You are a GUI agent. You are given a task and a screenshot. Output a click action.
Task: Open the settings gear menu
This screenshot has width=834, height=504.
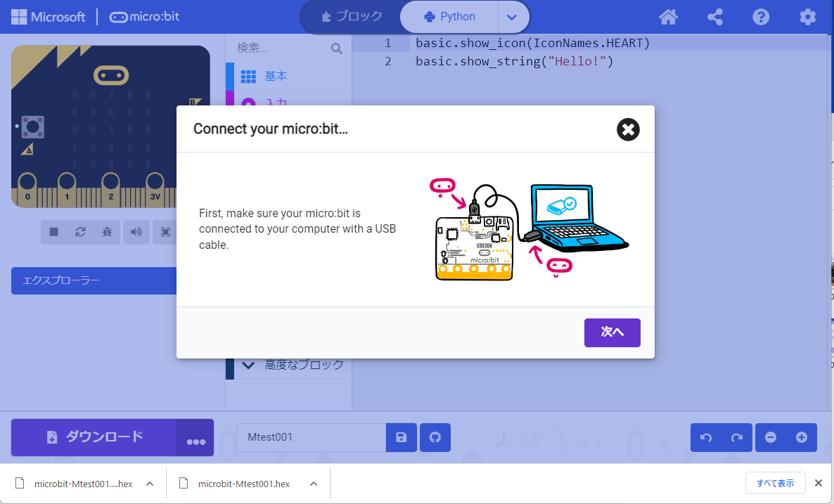tap(807, 17)
